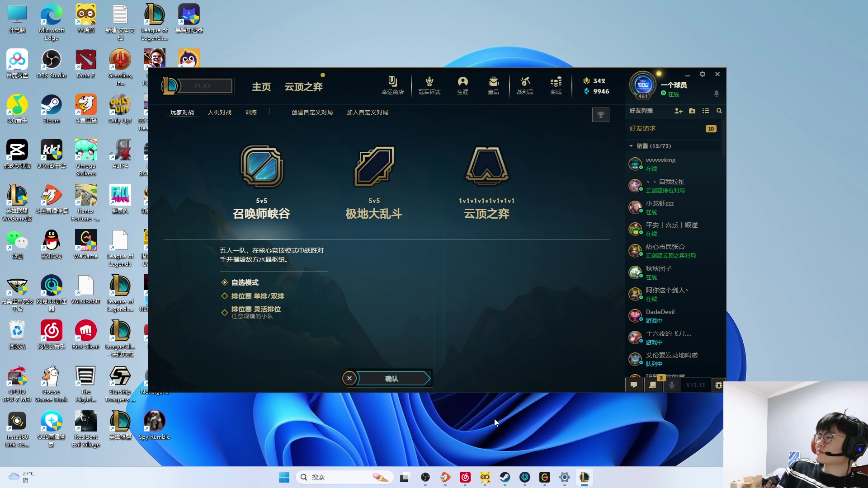Image resolution: width=868 pixels, height=488 pixels.
Task: Select the 极地大乱斗 ARAM mode
Action: coord(374,182)
